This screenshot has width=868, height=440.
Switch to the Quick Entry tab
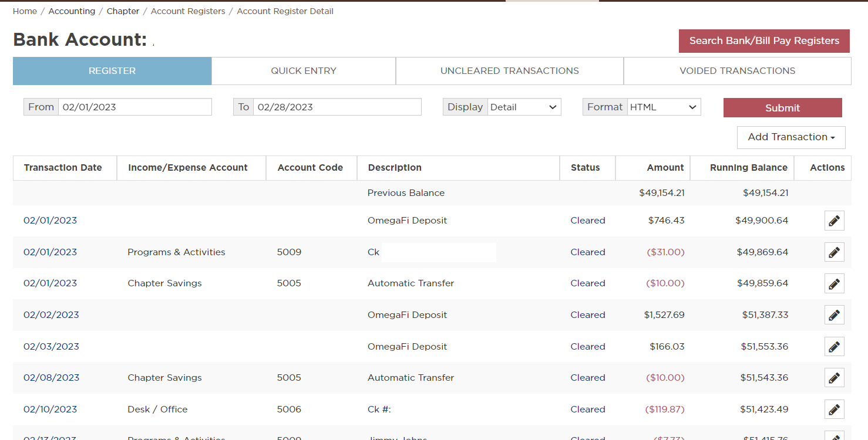point(304,71)
